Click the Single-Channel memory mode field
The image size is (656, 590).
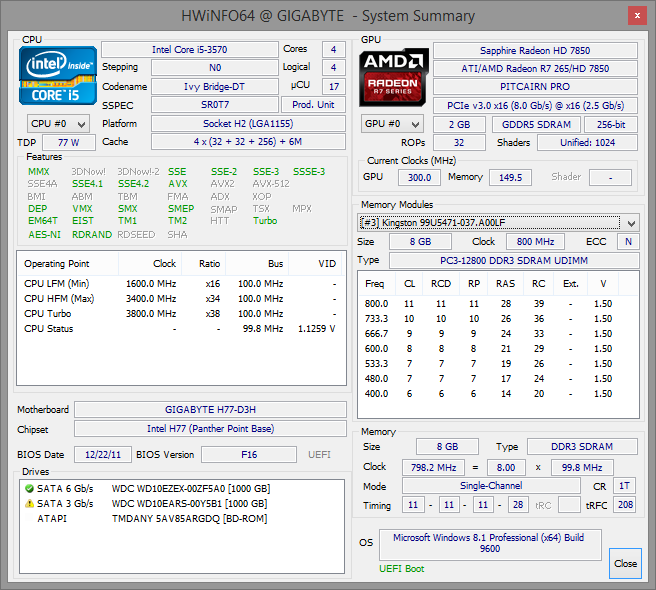[491, 486]
